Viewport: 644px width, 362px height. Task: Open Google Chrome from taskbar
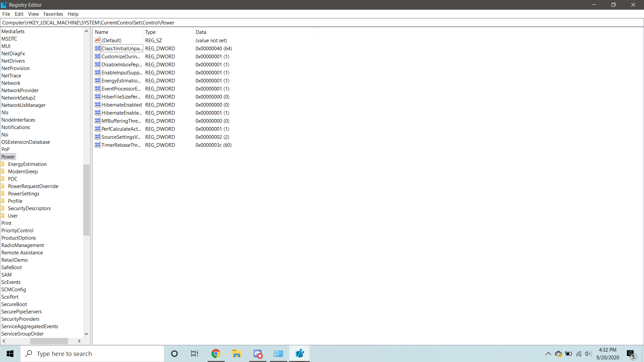[x=216, y=354]
